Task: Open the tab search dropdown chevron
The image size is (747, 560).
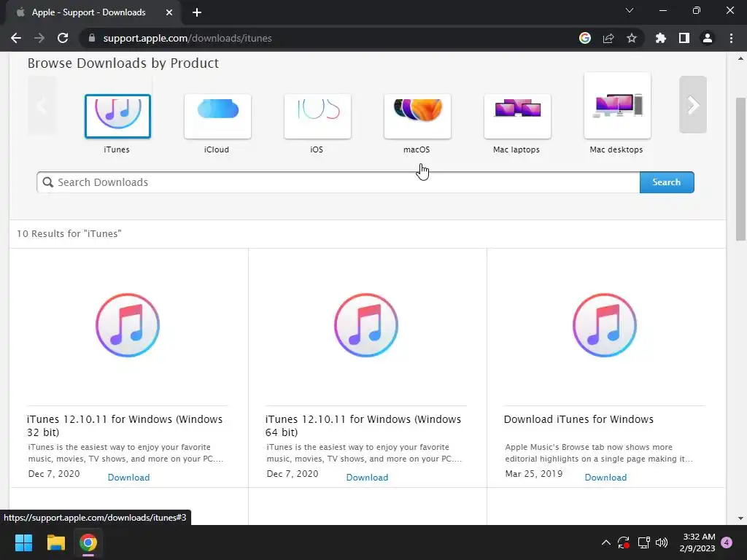Action: 630,10
